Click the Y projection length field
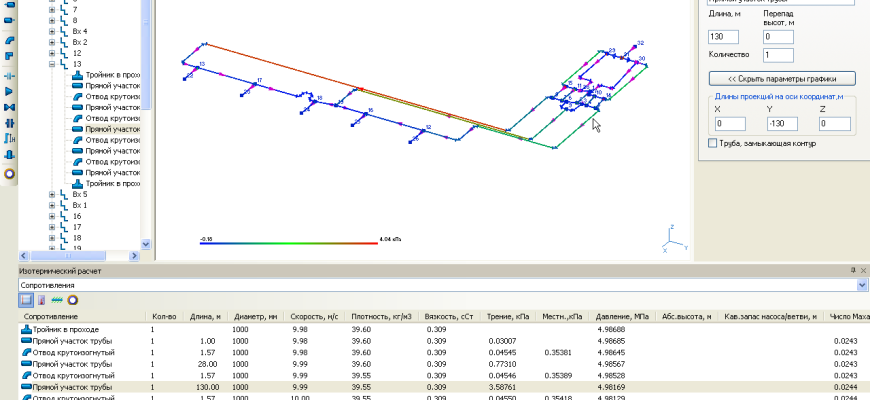The height and width of the screenshot is (400, 870). [781, 124]
